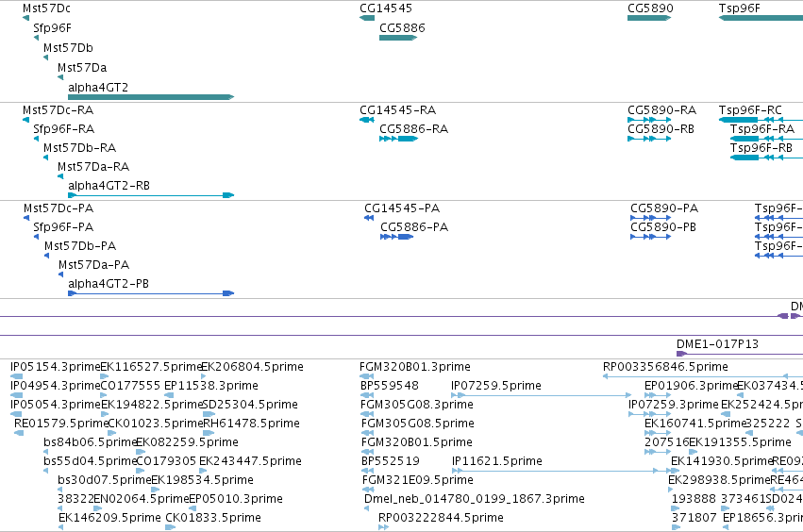803x532 pixels.
Task: Open EST FGM320B01.3prime label
Action: 415,367
